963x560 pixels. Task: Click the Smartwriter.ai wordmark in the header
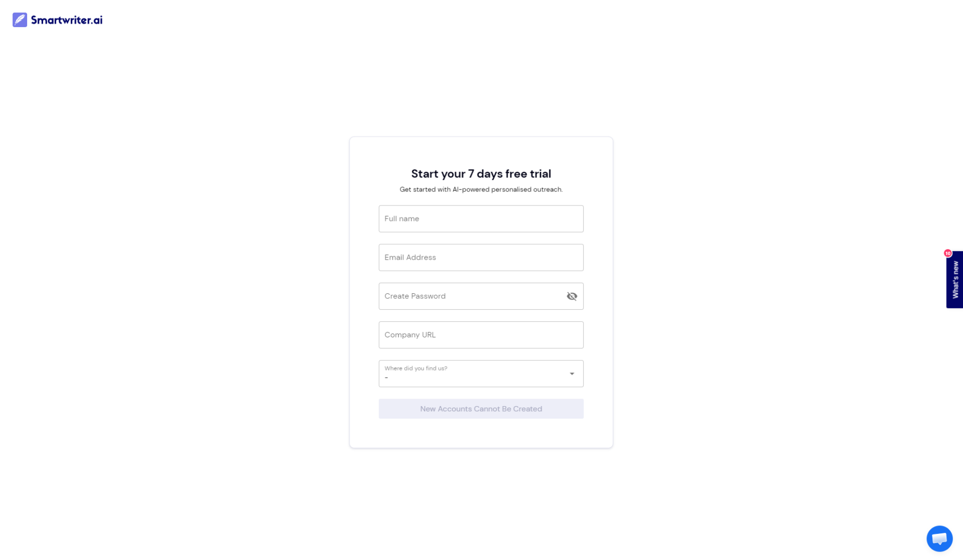point(66,20)
